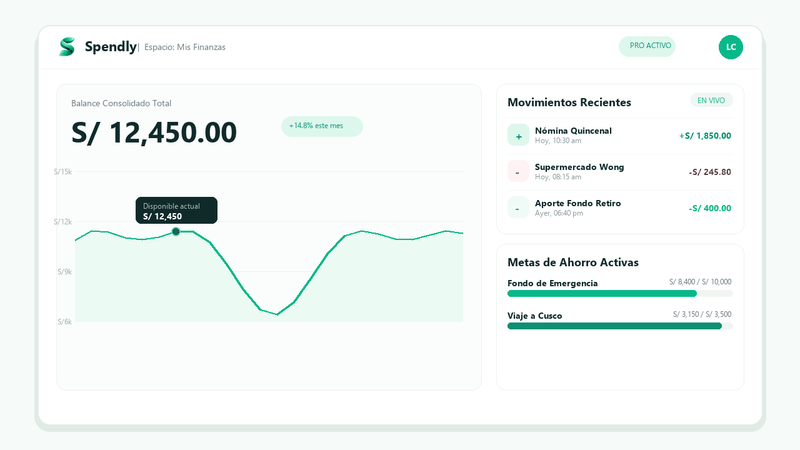800x450 pixels.
Task: Click the Spendly brand name
Action: [x=111, y=46]
